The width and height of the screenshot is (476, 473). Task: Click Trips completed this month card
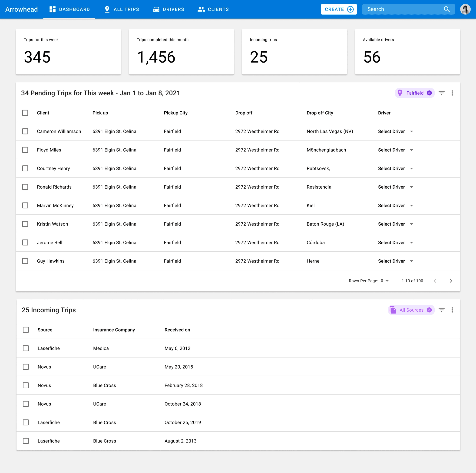coord(181,52)
